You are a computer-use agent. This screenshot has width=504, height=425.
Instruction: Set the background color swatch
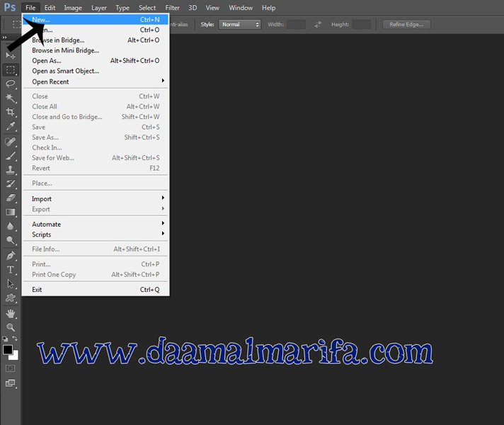14,356
